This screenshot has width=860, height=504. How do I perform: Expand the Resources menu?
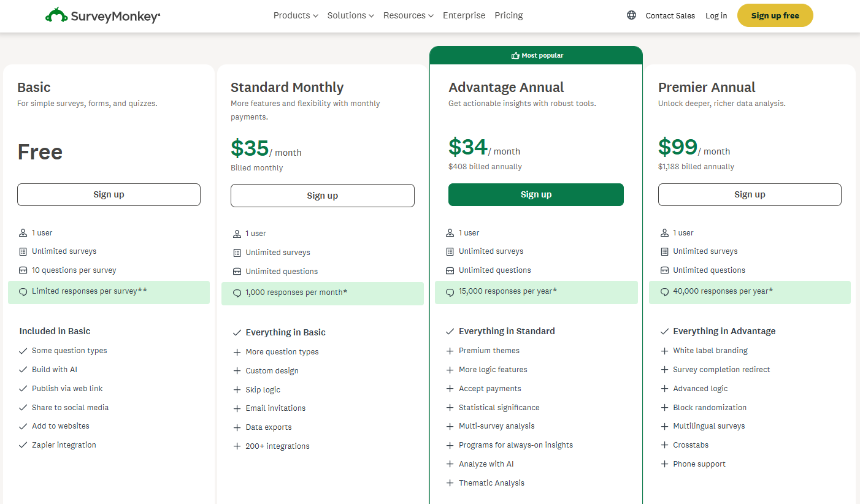coord(409,15)
